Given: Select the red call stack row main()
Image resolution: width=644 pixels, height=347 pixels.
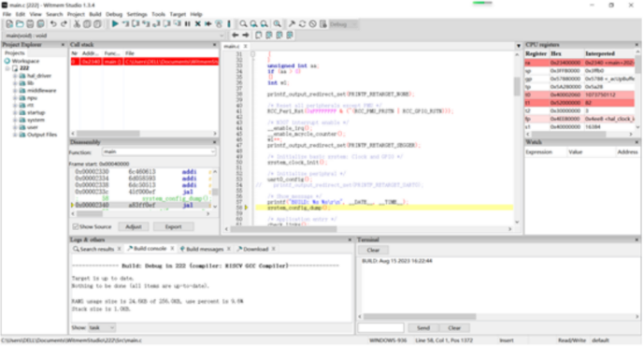Looking at the screenshot, I should (x=144, y=61).
